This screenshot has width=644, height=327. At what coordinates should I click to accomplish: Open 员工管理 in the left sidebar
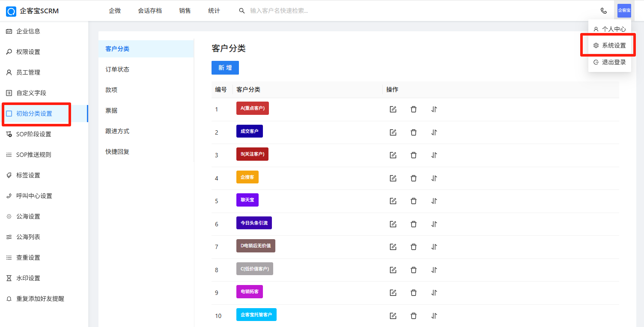[x=28, y=72]
